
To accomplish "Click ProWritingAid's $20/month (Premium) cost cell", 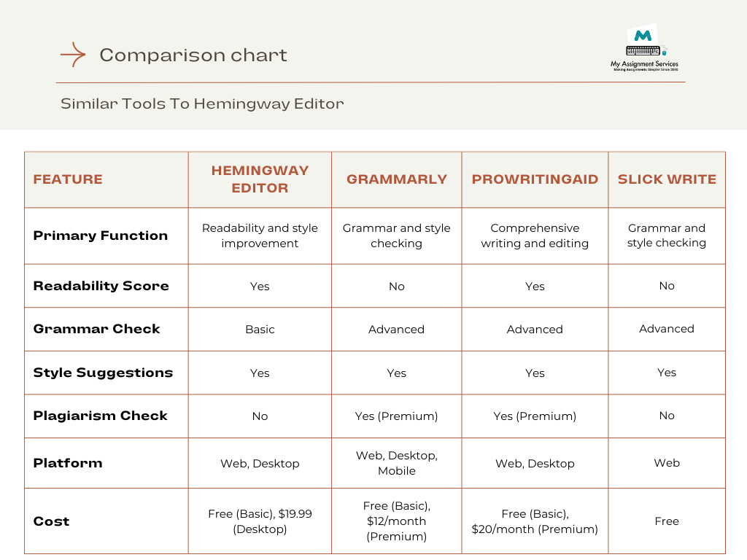I will click(535, 521).
